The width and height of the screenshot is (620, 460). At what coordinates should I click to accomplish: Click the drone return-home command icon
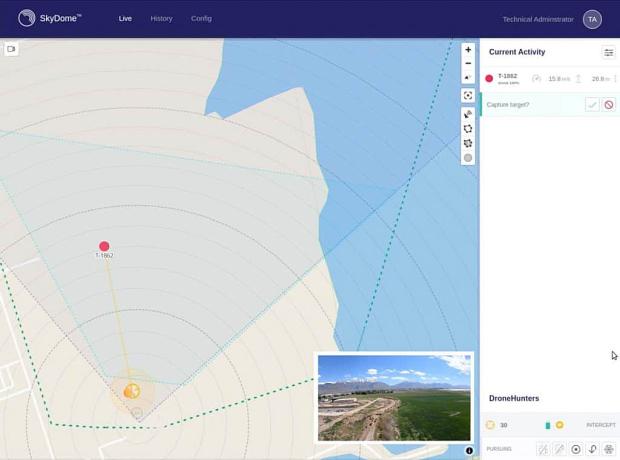pyautogui.click(x=592, y=449)
